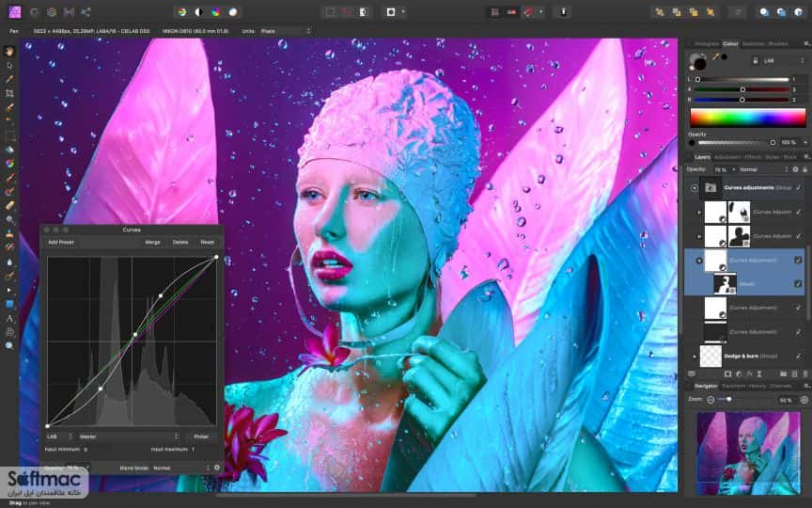
Task: Uncheck the selected Curves Adjustment layer checkbox
Action: (x=799, y=260)
